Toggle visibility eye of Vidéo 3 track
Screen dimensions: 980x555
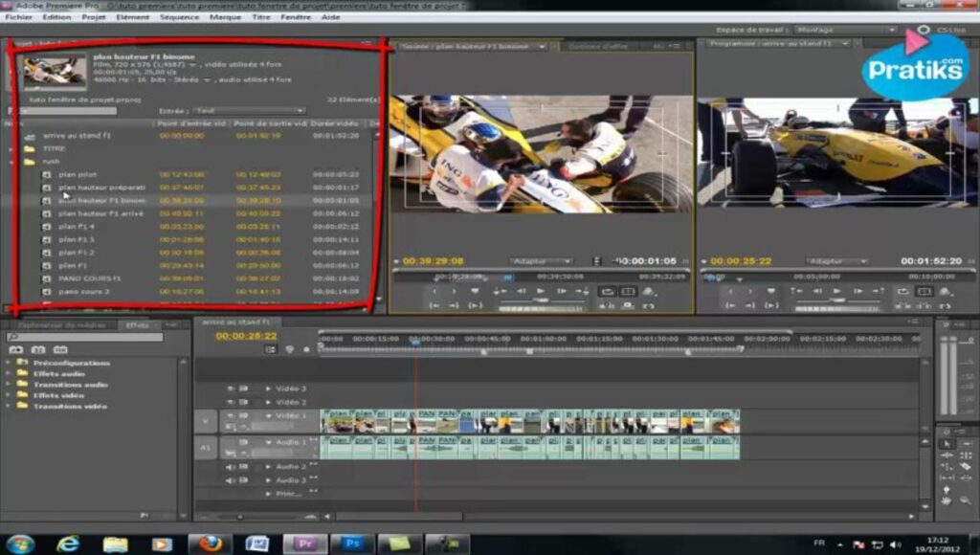coord(231,388)
